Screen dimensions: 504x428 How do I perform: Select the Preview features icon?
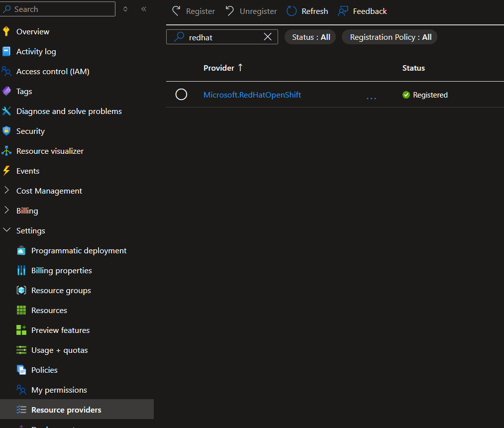point(22,330)
